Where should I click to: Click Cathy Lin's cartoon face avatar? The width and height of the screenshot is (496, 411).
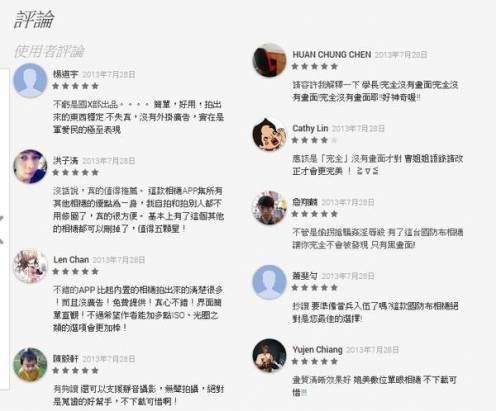pyautogui.click(x=269, y=134)
